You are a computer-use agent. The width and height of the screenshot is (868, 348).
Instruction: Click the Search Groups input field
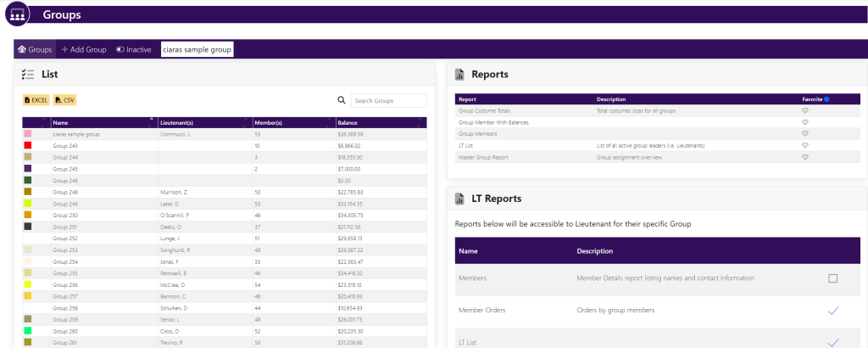389,101
